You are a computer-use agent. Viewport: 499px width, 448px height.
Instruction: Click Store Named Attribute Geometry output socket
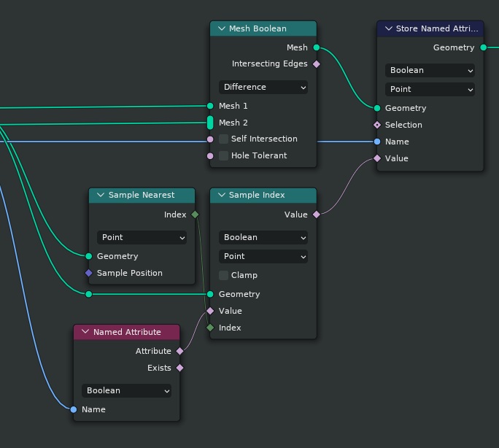tap(484, 47)
